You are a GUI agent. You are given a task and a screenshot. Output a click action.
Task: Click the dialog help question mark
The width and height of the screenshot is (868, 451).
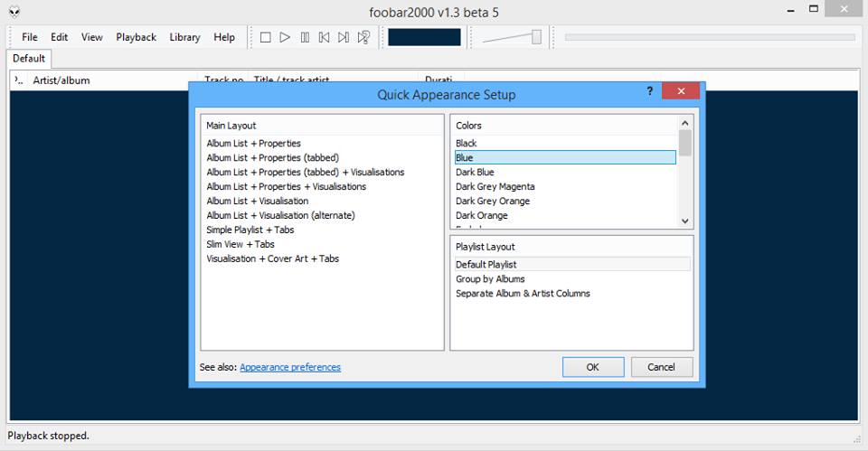[649, 91]
